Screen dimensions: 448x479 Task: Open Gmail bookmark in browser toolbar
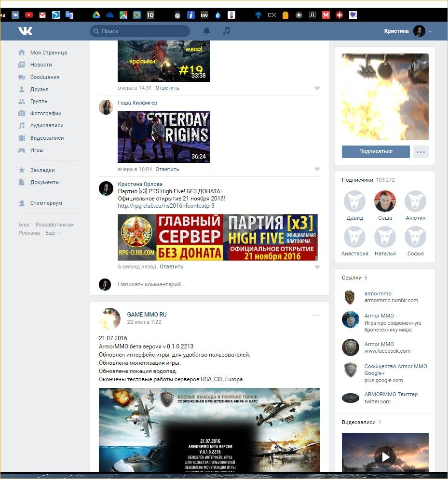pyautogui.click(x=42, y=14)
